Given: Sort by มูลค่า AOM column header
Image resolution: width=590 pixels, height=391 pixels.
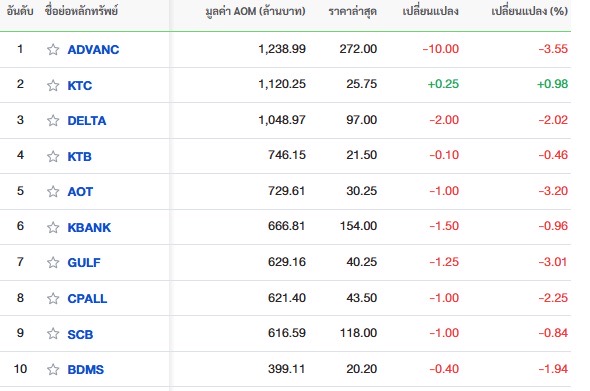Looking at the screenshot, I should [x=255, y=11].
